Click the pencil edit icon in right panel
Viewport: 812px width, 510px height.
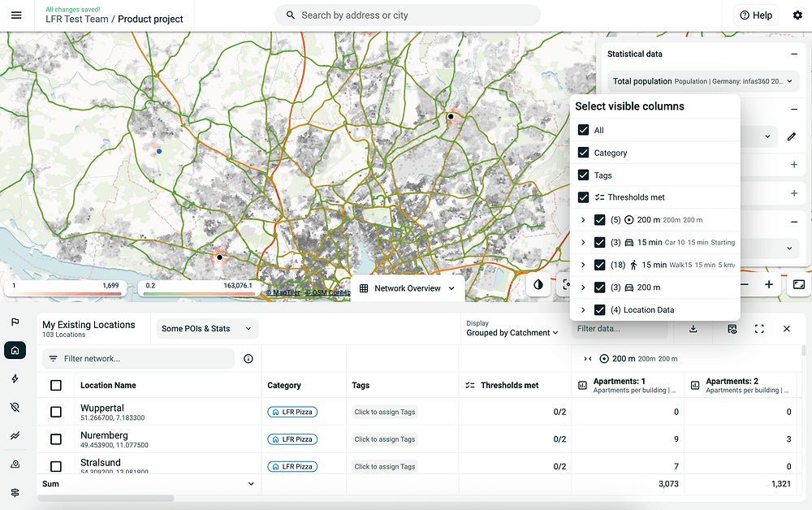click(x=791, y=136)
